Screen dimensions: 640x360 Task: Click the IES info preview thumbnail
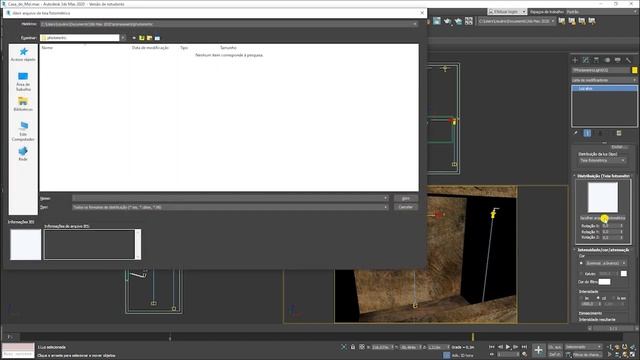click(x=25, y=244)
